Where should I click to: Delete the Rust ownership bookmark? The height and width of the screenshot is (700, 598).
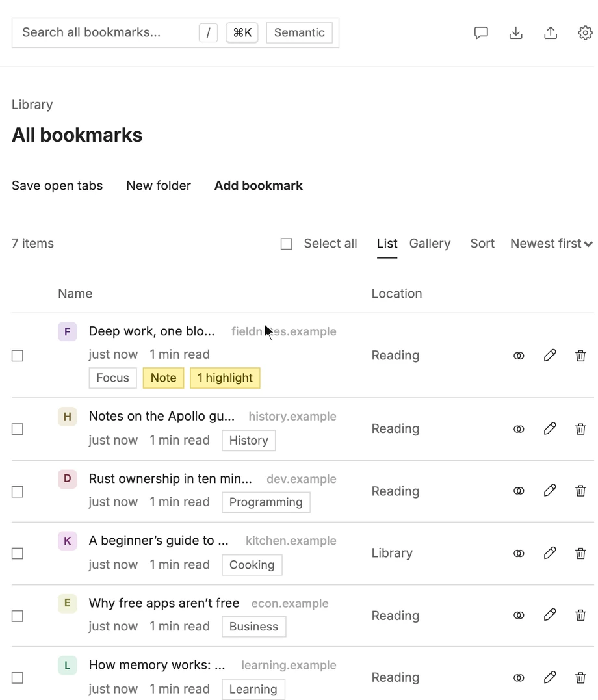pos(580,491)
